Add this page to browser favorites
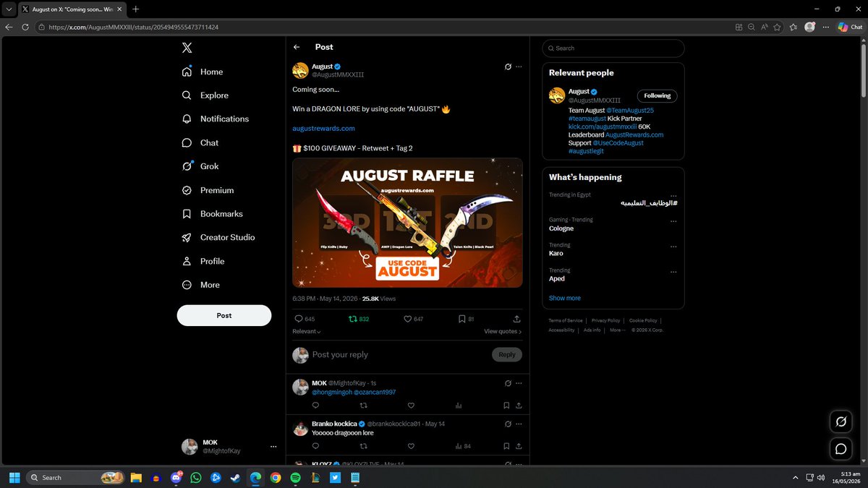Viewport: 868px width, 488px height. (777, 27)
